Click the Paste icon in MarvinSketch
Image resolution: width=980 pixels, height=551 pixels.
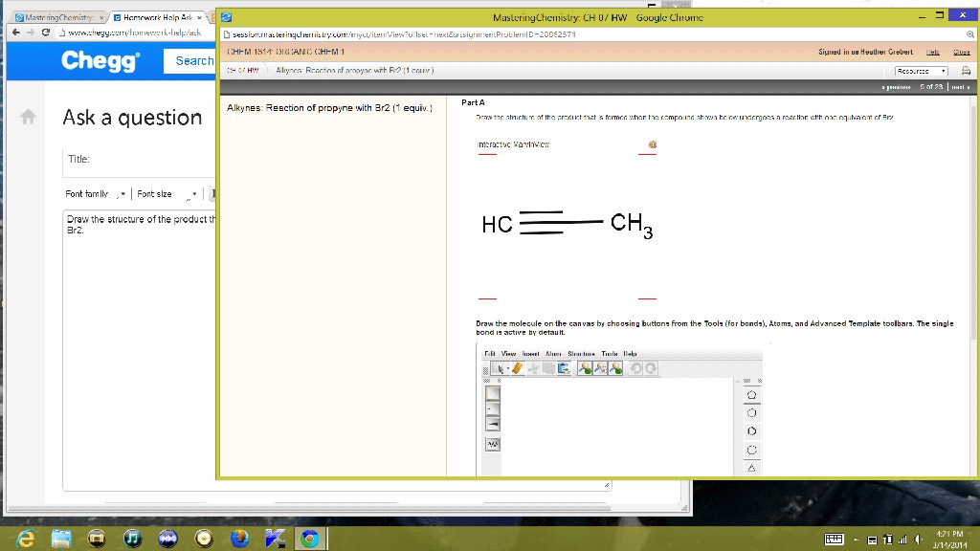click(x=564, y=367)
